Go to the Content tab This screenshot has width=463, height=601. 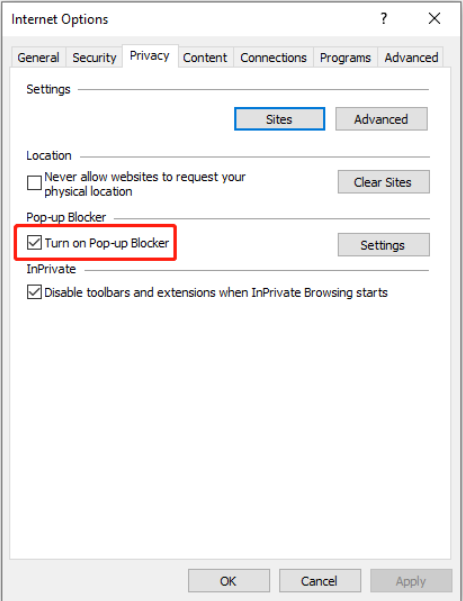point(205,58)
